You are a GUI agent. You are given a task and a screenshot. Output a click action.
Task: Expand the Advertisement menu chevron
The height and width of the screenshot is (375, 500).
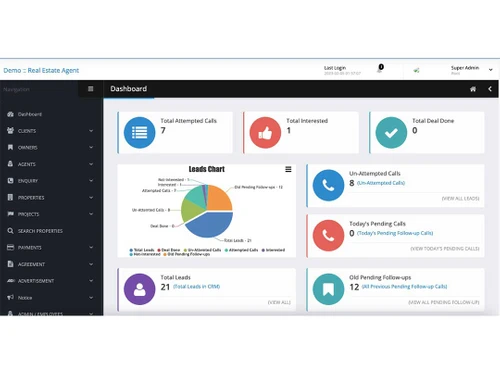click(91, 281)
